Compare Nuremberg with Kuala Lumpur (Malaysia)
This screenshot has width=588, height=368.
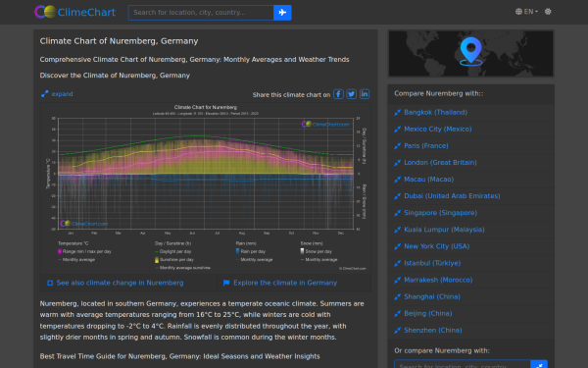click(x=444, y=230)
